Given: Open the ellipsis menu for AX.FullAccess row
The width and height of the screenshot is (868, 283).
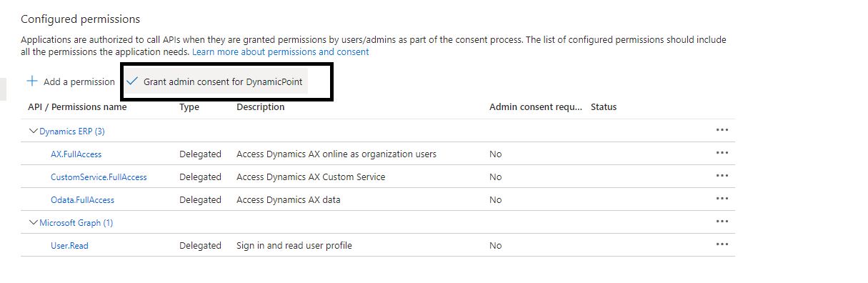Looking at the screenshot, I should pyautogui.click(x=722, y=153).
